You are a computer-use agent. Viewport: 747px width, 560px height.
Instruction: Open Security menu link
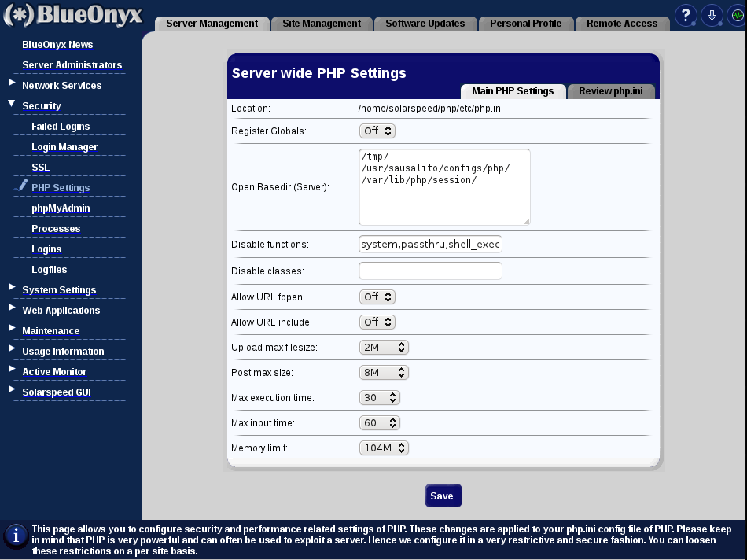pos(42,106)
